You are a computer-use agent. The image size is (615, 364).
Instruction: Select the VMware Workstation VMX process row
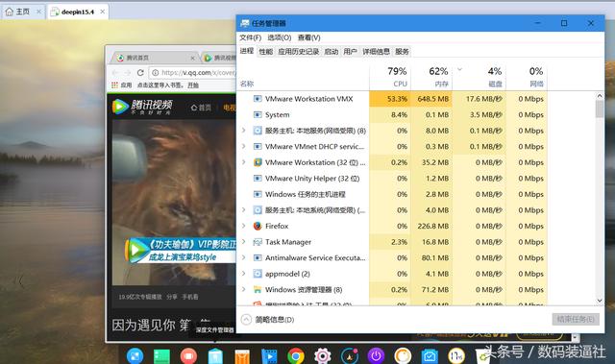(392, 99)
